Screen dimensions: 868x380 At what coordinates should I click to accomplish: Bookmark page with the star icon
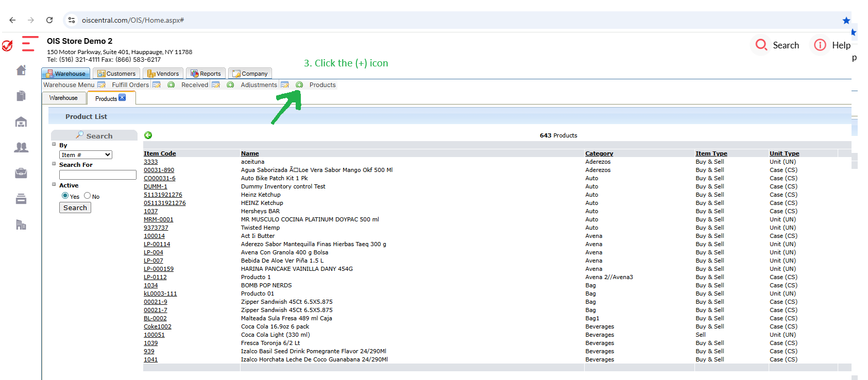point(846,21)
